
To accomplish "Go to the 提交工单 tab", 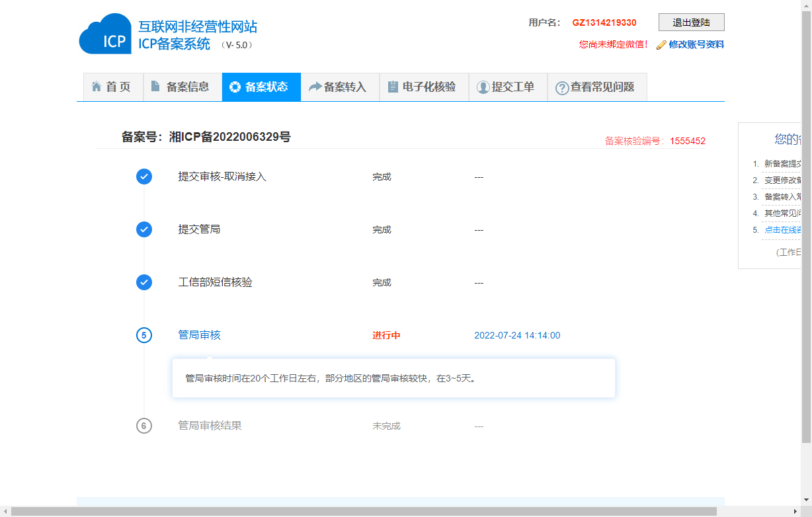I will (x=507, y=87).
